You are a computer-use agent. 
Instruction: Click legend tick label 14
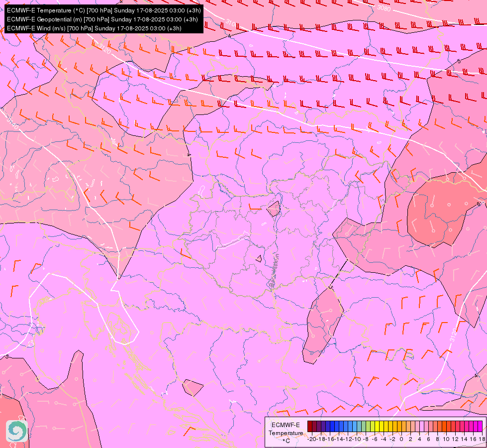464,440
